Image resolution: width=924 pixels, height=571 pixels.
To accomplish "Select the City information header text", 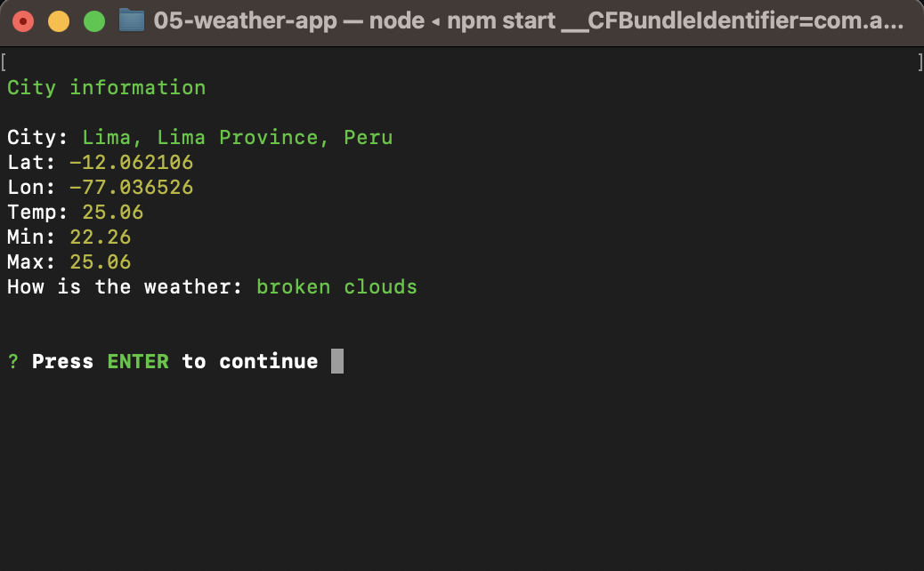I will pyautogui.click(x=106, y=87).
